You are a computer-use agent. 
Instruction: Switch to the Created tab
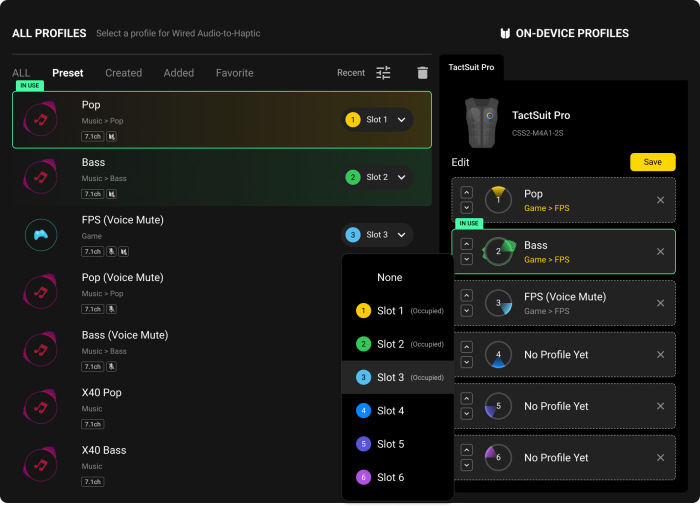(124, 73)
